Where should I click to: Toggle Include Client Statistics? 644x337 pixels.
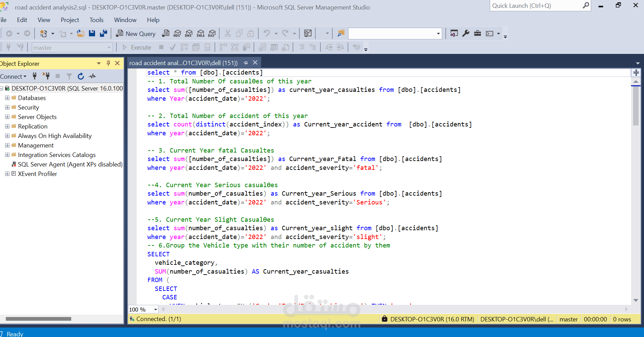(246, 47)
